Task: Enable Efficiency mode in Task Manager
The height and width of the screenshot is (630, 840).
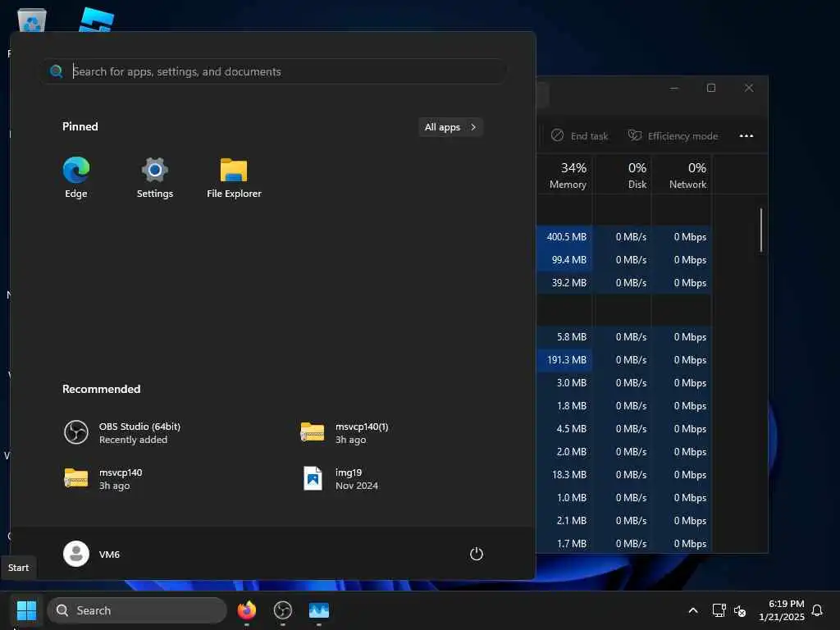Action: 673,135
